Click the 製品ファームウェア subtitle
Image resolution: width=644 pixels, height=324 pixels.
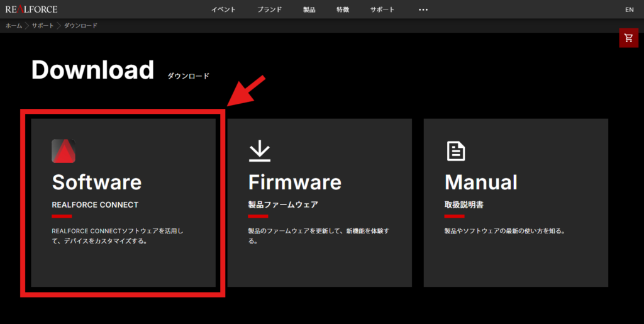click(283, 204)
